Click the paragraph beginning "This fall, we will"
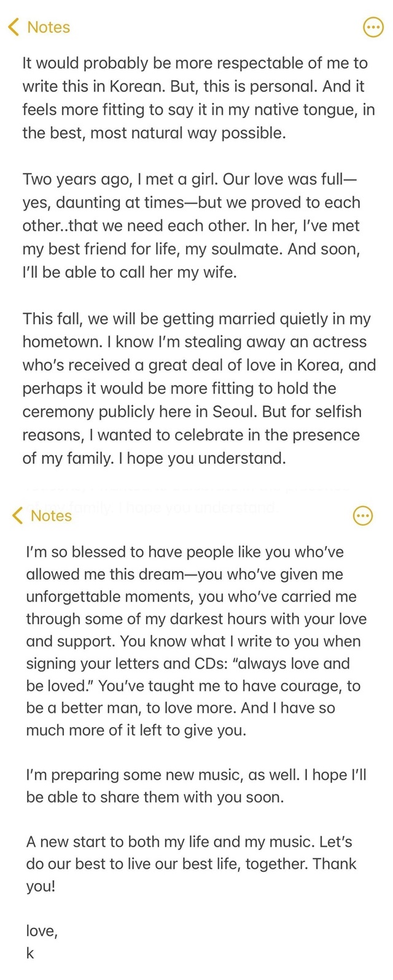Viewport: 393px width, 980px height. [199, 389]
